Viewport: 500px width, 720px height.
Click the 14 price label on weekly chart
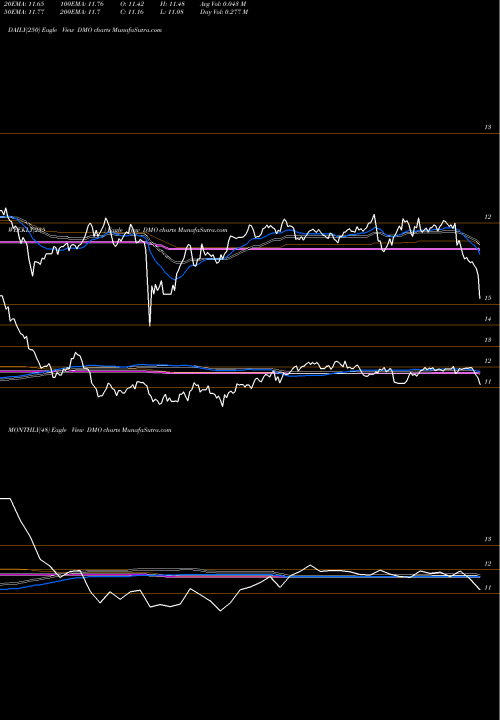tap(488, 319)
